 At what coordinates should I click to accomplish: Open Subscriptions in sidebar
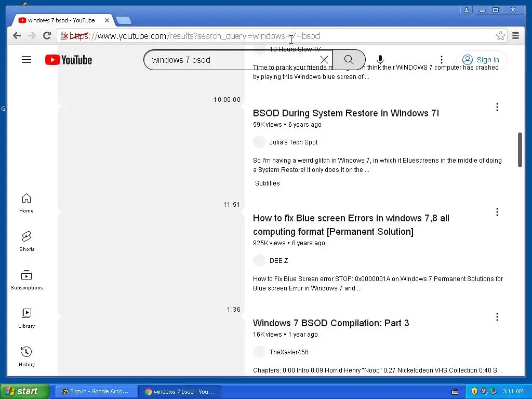click(26, 280)
